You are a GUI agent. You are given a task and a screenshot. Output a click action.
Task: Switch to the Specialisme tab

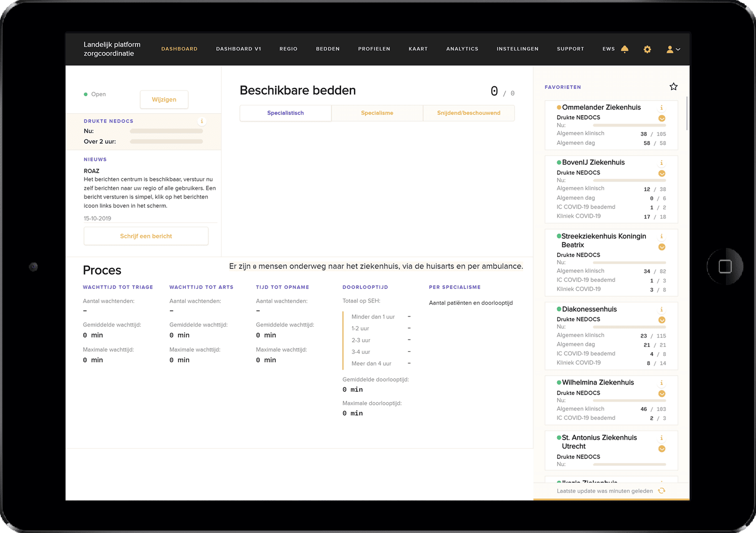tap(377, 113)
